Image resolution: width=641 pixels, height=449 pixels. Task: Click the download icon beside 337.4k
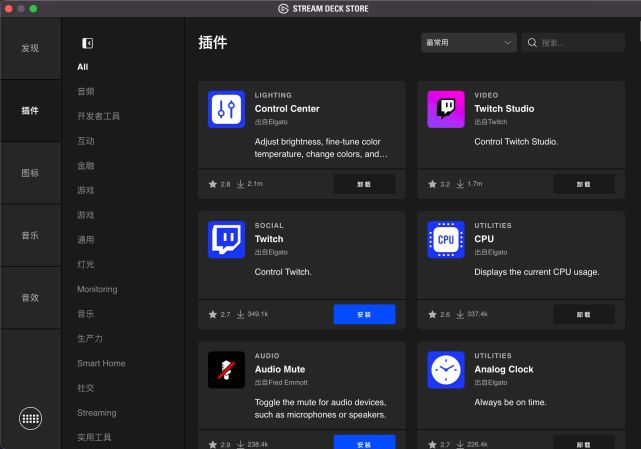[x=460, y=314]
